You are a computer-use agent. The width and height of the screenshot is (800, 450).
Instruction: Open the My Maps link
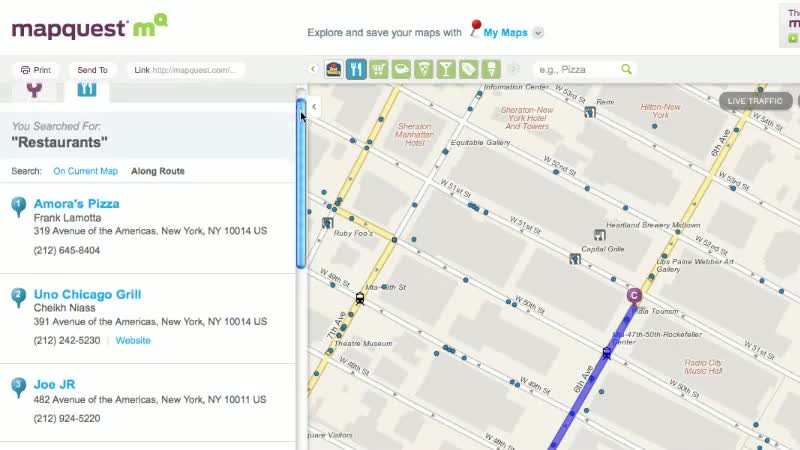coord(505,33)
